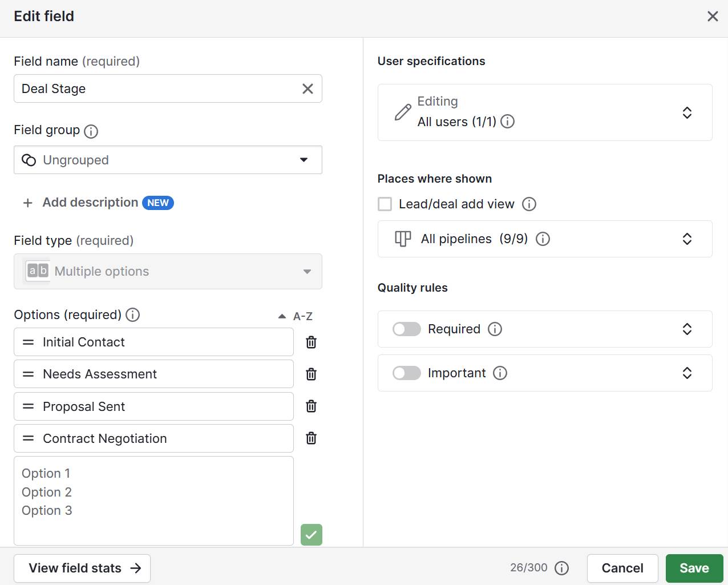Confirm new options with the green checkmark
728x585 pixels.
click(x=311, y=535)
